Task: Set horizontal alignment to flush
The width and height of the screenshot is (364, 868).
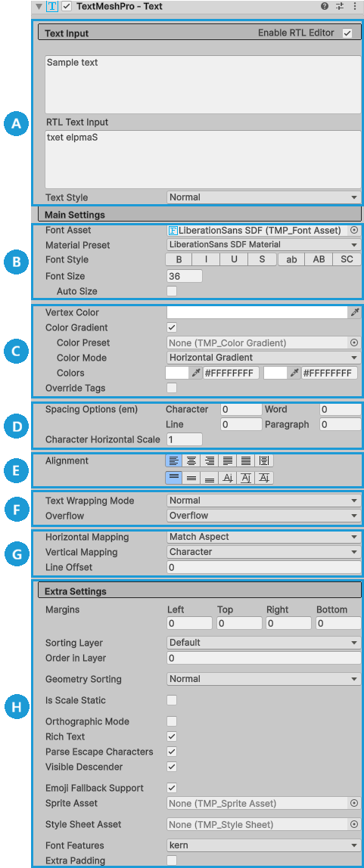Action: tap(245, 460)
